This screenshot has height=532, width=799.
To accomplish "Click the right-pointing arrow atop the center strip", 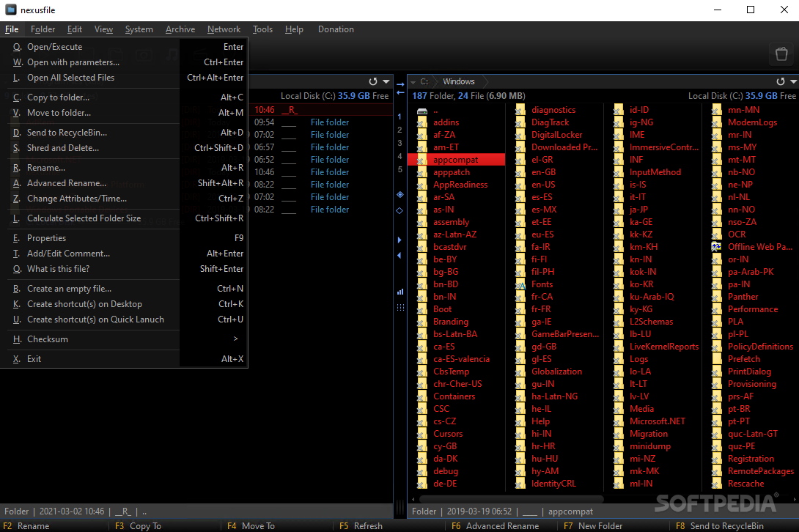I will 400,84.
